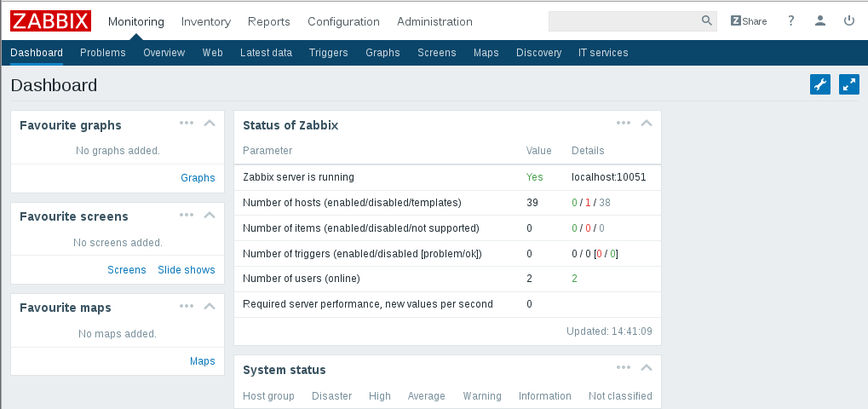
Task: Select the Dashboard submenu tab
Action: 37,53
